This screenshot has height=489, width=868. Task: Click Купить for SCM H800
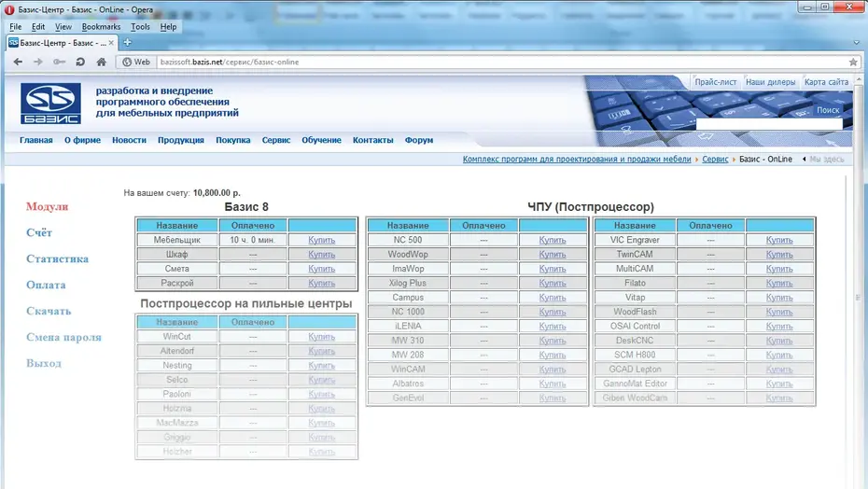(779, 355)
